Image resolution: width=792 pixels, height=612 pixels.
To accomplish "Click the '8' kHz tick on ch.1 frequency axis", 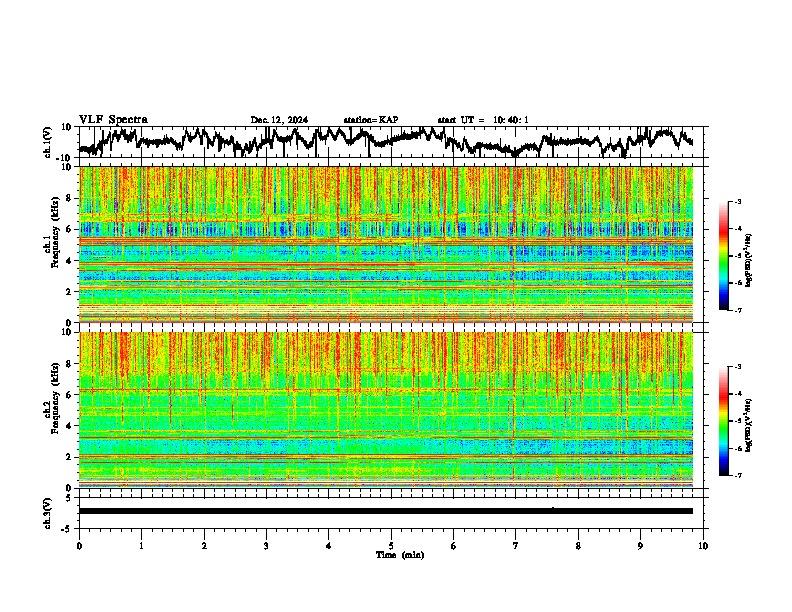I will click(x=69, y=198).
